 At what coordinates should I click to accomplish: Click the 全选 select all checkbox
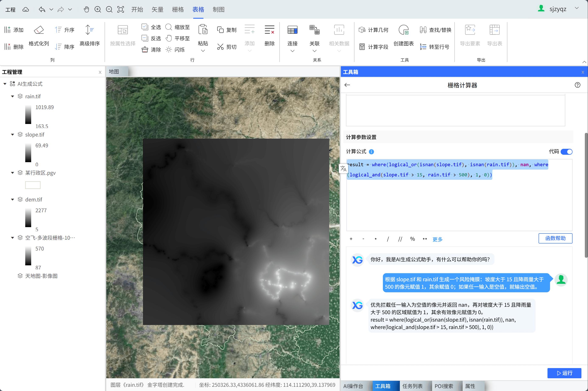[x=144, y=27]
